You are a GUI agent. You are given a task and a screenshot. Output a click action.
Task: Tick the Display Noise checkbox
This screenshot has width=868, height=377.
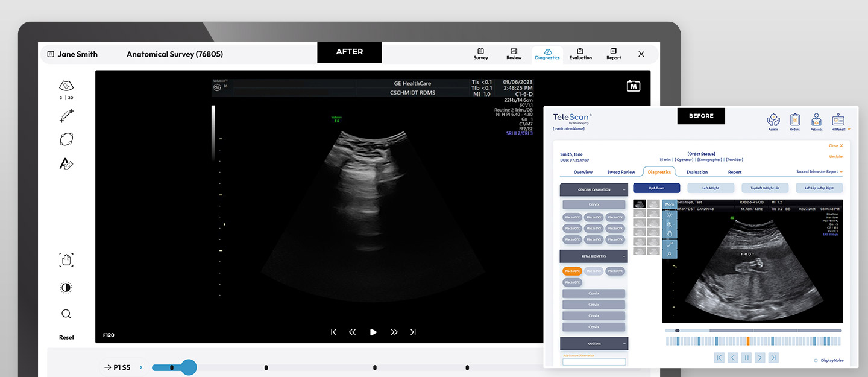point(816,360)
